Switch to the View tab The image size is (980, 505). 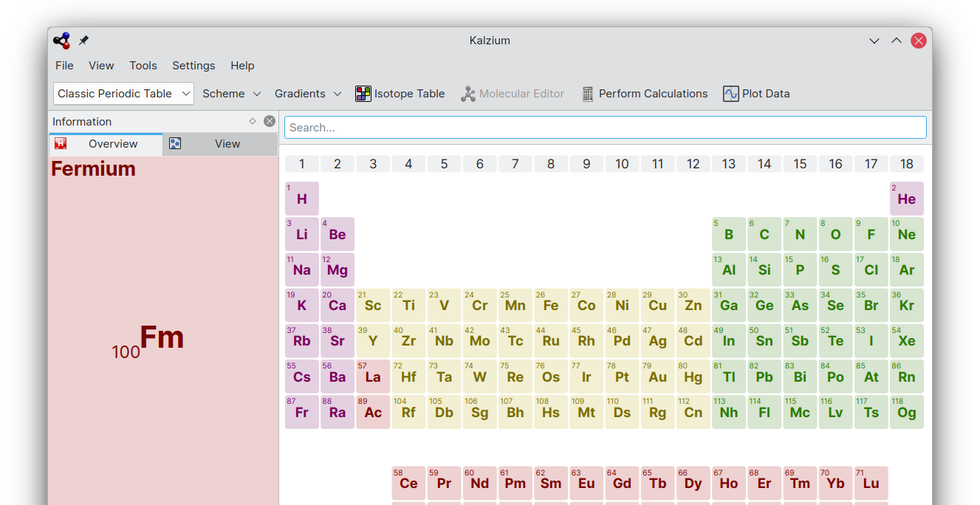pos(220,144)
